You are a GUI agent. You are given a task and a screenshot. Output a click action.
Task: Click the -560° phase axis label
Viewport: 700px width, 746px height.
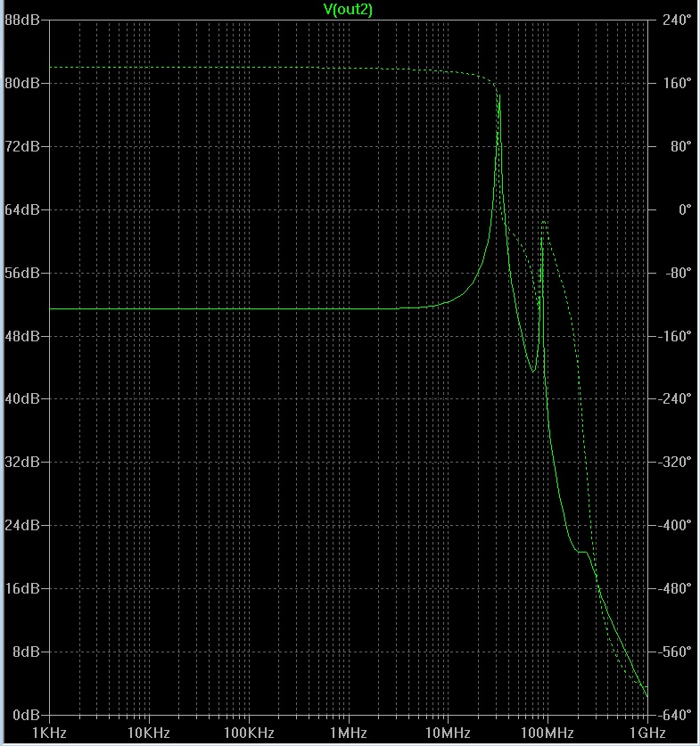pyautogui.click(x=674, y=652)
